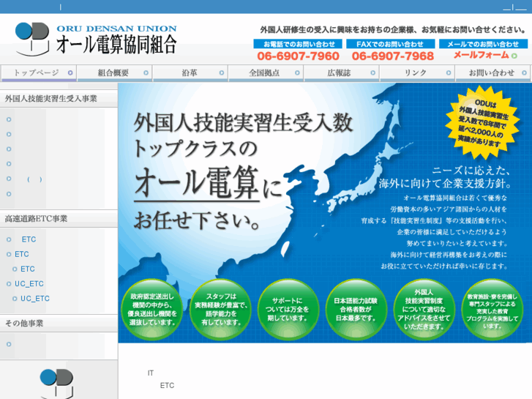
Task: Open the トップページ navigation tab
Action: pos(39,73)
